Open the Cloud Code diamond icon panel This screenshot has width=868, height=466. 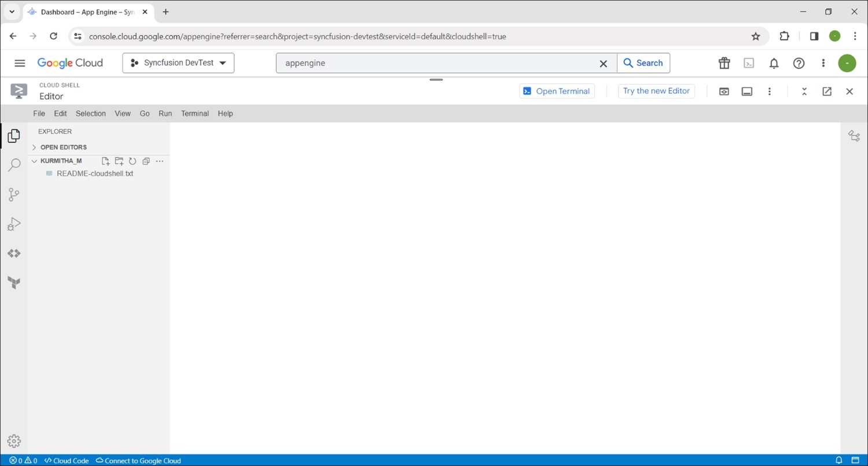pyautogui.click(x=14, y=254)
